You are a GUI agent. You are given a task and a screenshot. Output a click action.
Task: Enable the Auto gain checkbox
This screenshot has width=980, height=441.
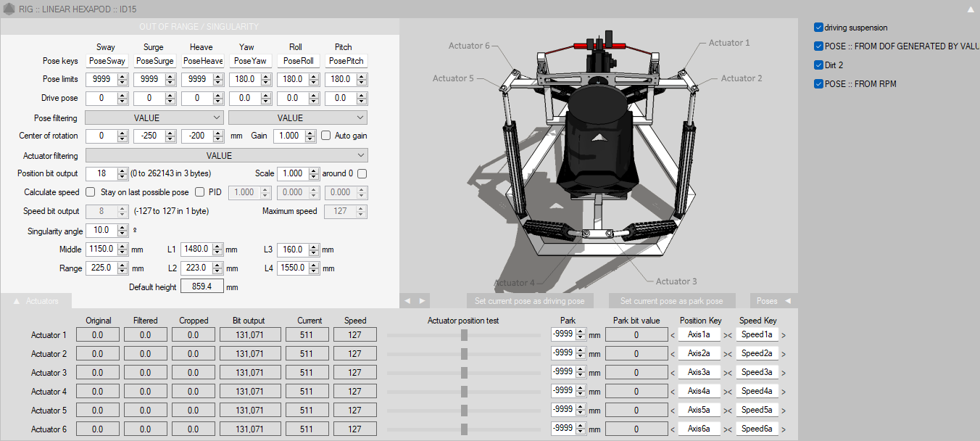click(x=326, y=136)
